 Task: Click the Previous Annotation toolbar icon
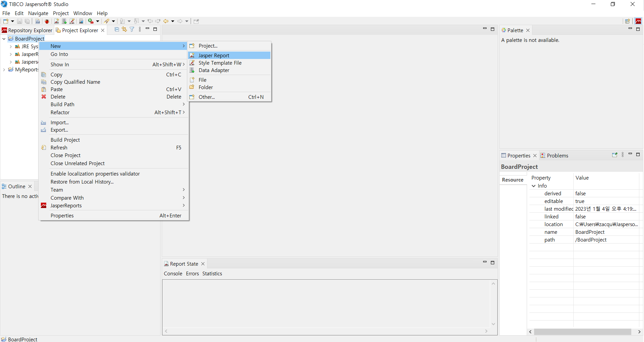136,21
